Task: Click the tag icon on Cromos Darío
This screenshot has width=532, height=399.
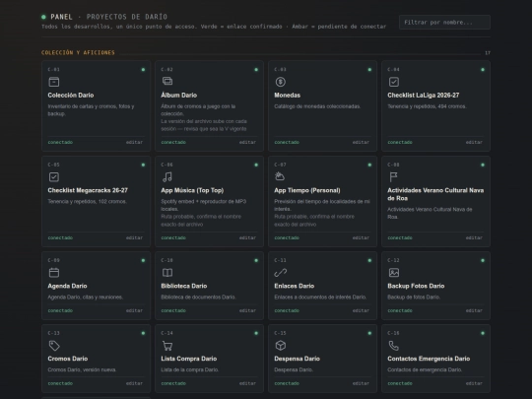Action: tap(54, 346)
